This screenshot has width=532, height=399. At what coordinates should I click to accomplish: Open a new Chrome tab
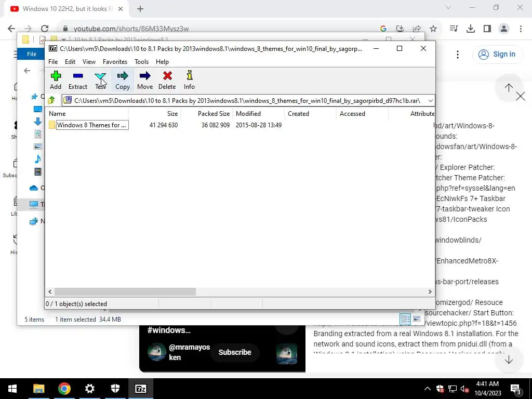(x=140, y=9)
